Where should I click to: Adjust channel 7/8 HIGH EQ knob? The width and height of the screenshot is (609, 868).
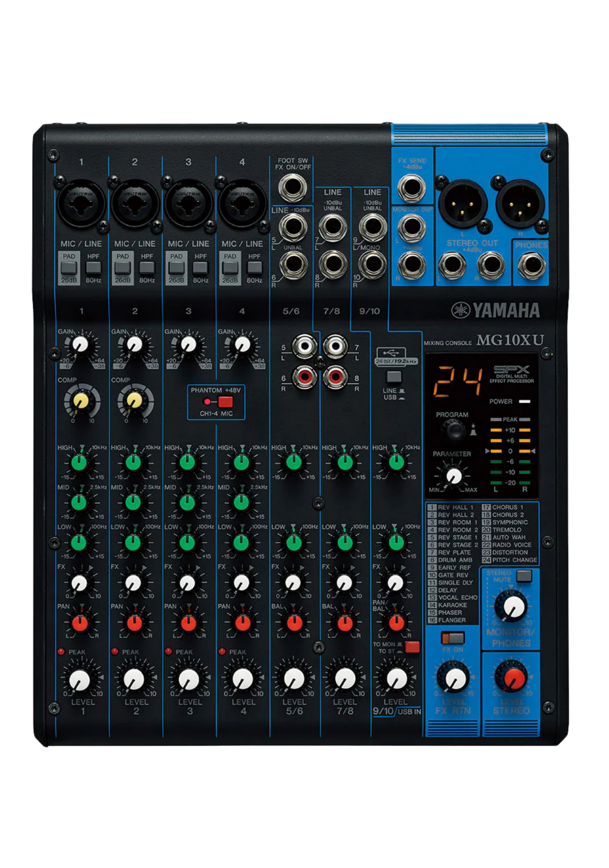[x=345, y=462]
